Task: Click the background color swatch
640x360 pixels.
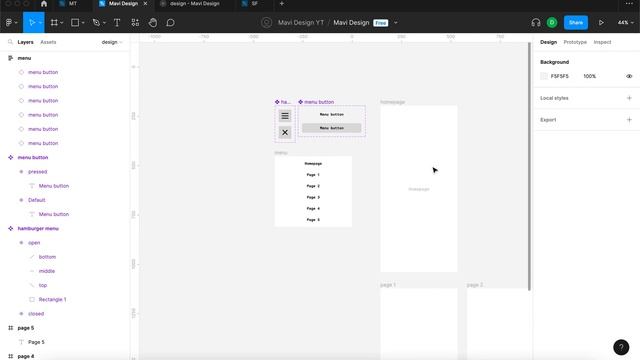Action: 544,76
